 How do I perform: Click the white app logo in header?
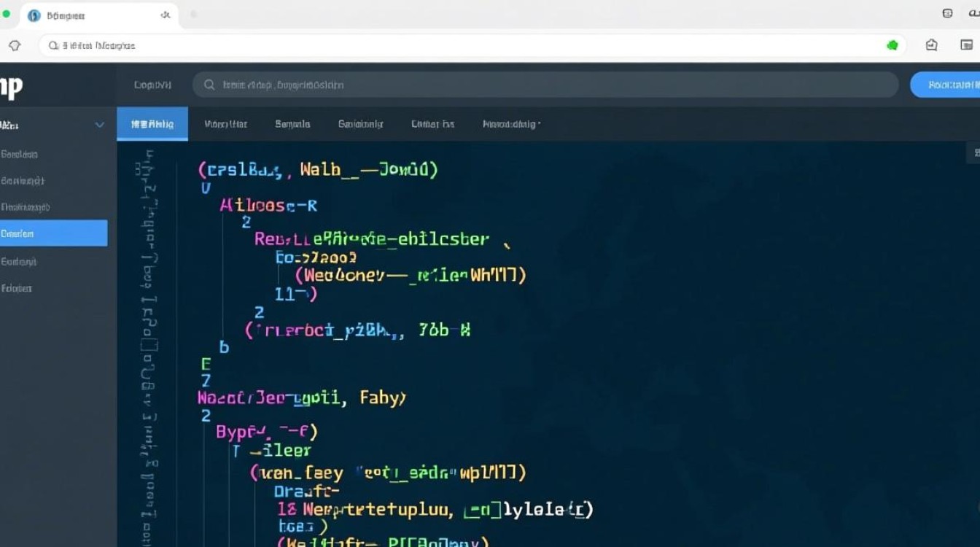click(12, 87)
